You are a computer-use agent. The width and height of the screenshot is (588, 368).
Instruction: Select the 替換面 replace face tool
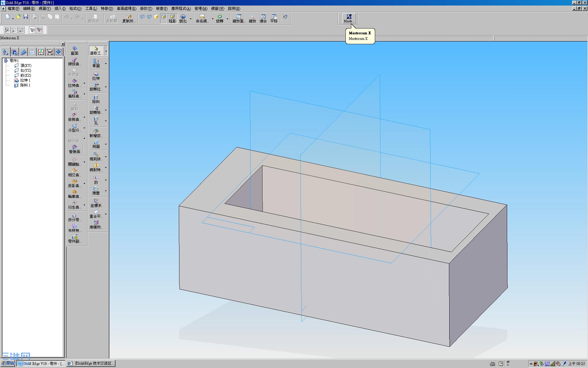click(74, 149)
